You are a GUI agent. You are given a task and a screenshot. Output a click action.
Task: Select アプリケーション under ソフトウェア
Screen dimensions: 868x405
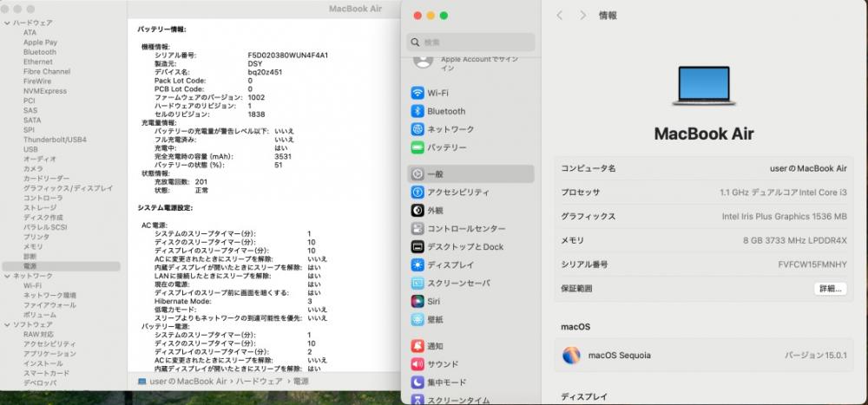[49, 354]
